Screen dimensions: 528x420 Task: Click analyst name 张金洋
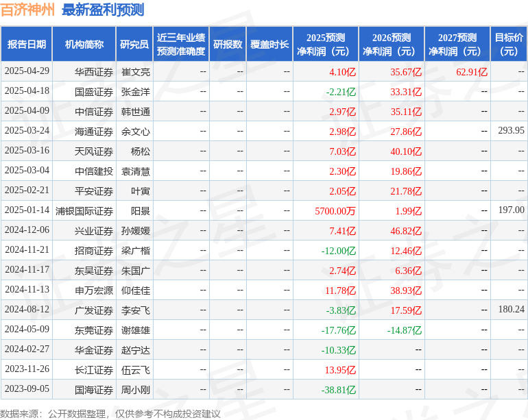(136, 92)
